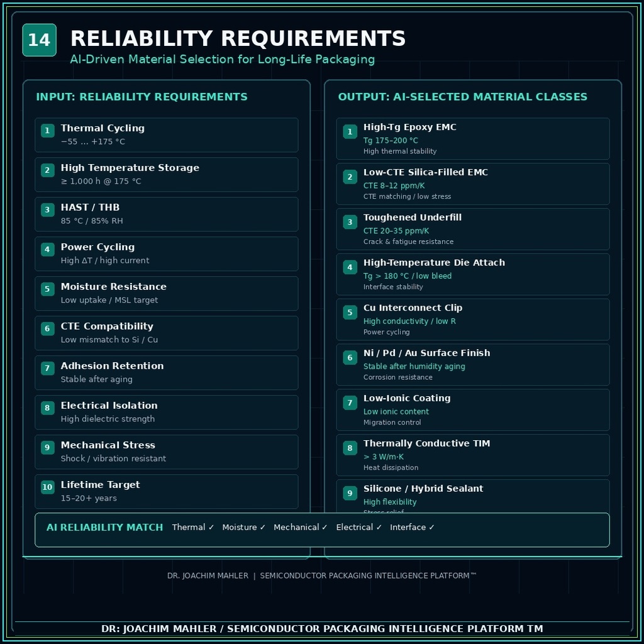The image size is (644, 644).
Task: Toggle the Thermal checkmark in match bar
Action: point(193,528)
